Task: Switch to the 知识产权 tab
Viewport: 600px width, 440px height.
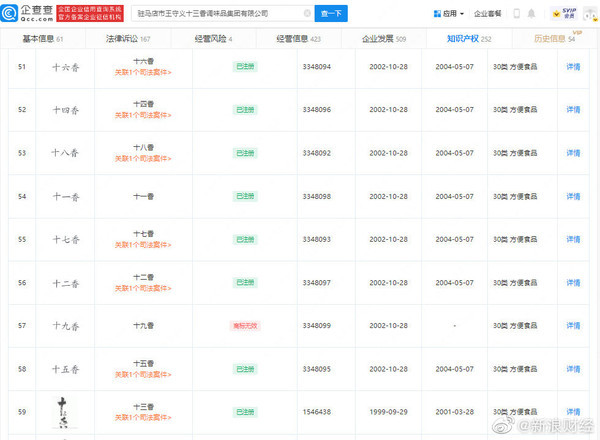Action: pos(469,39)
